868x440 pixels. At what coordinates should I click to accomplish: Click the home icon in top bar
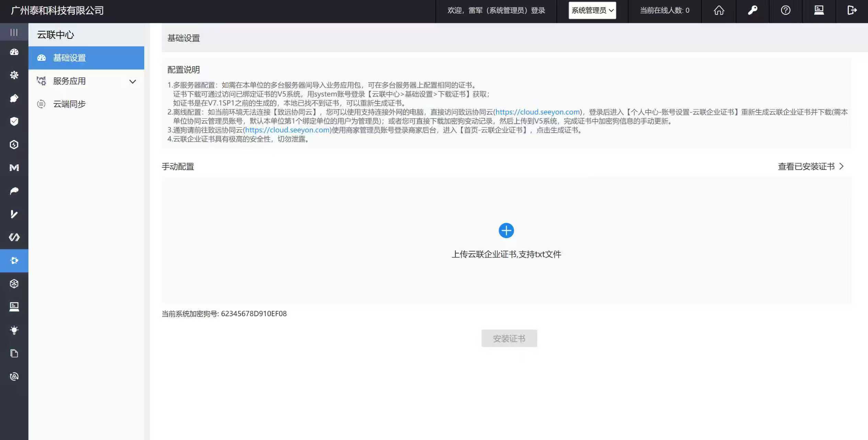719,10
